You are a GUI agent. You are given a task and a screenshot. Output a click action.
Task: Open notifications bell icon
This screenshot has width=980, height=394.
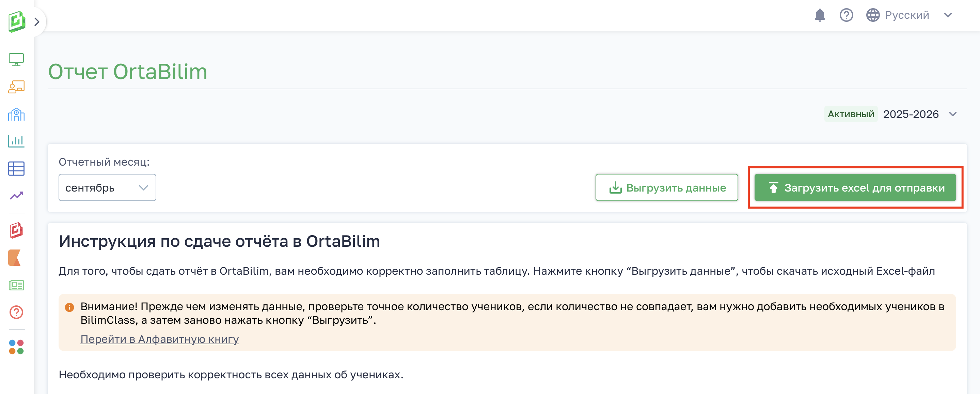[x=820, y=15]
